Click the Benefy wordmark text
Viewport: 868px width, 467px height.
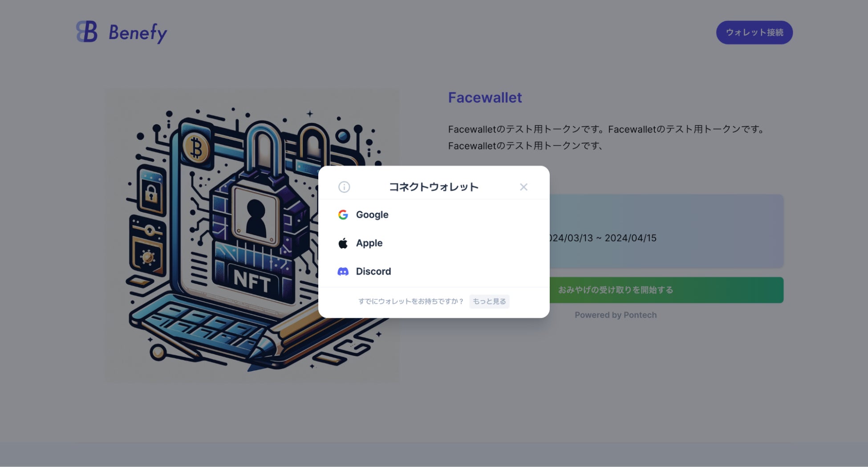coord(138,33)
